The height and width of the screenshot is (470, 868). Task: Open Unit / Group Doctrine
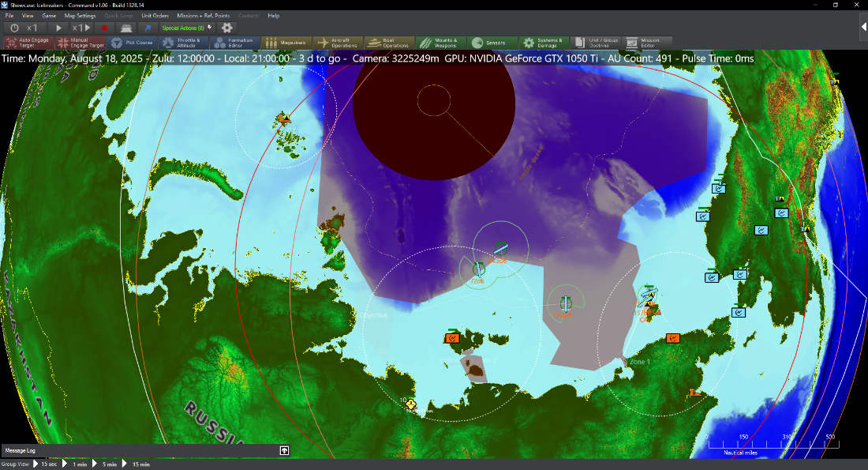595,43
